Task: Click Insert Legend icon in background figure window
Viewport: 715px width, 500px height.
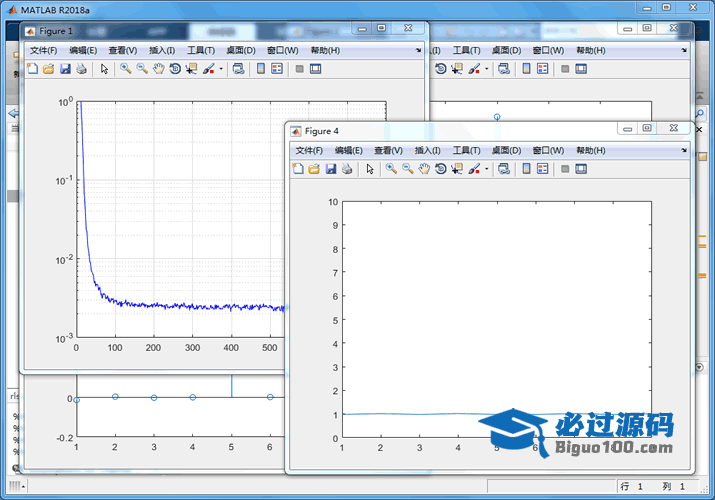Action: [543, 69]
